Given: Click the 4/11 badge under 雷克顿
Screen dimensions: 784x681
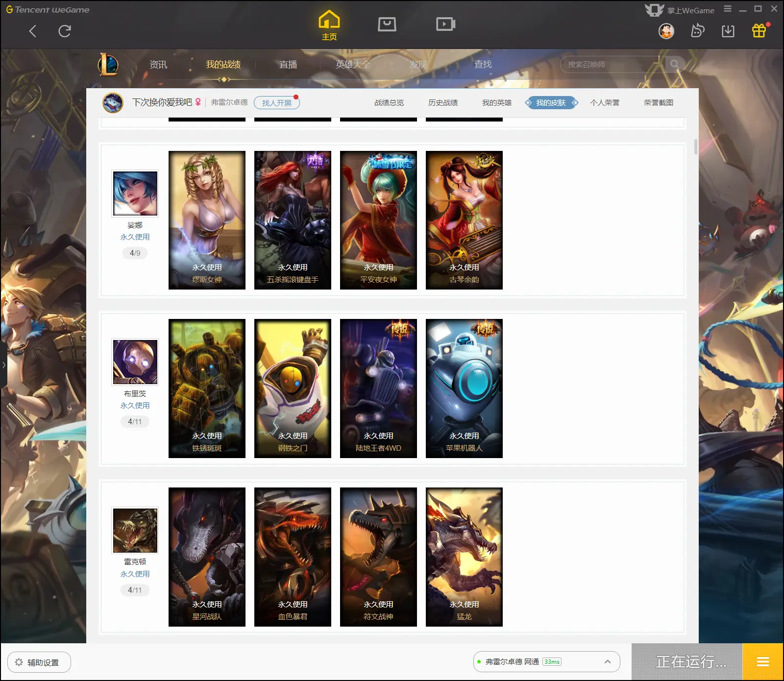Looking at the screenshot, I should (135, 590).
